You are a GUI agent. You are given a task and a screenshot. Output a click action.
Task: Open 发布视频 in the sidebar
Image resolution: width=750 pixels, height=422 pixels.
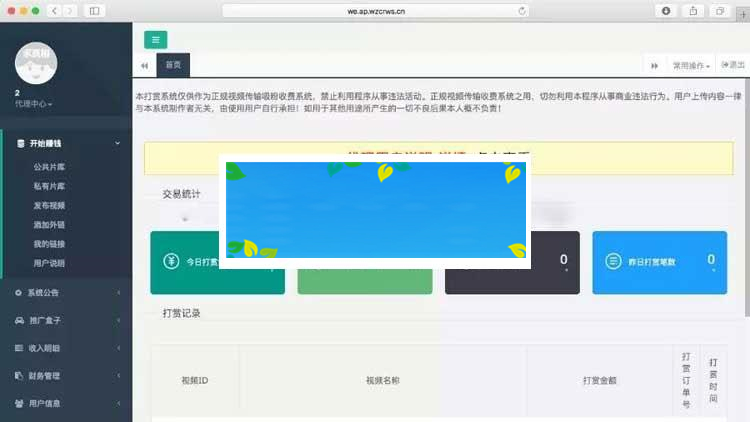(x=49, y=205)
